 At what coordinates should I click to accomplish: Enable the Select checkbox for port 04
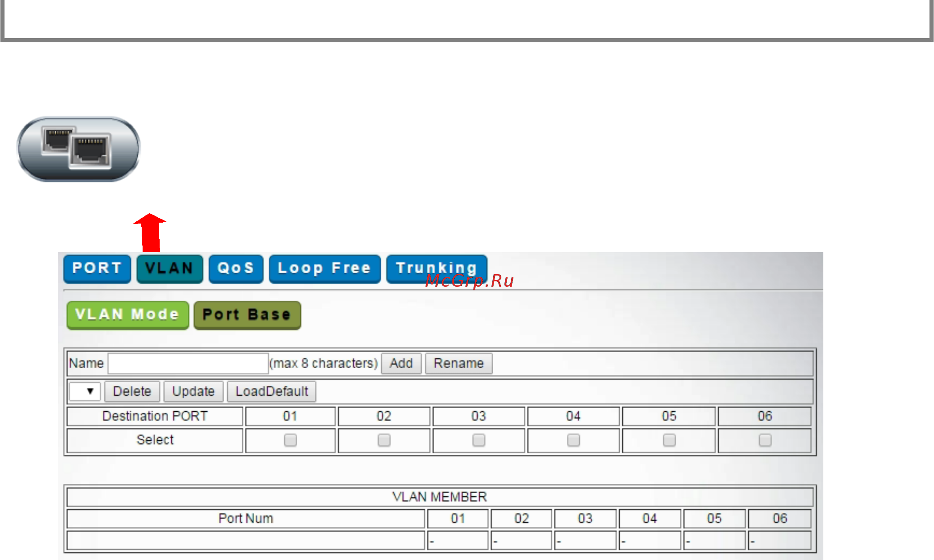pos(573,440)
